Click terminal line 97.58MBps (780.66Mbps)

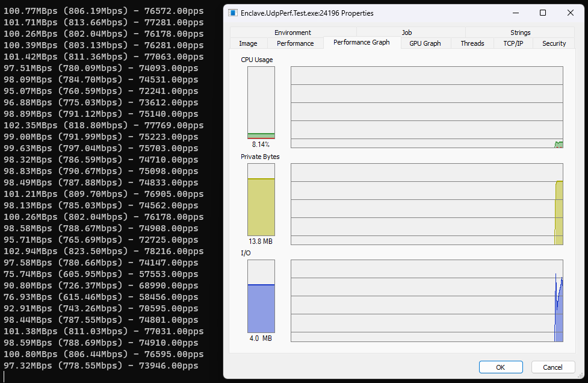tap(101, 263)
